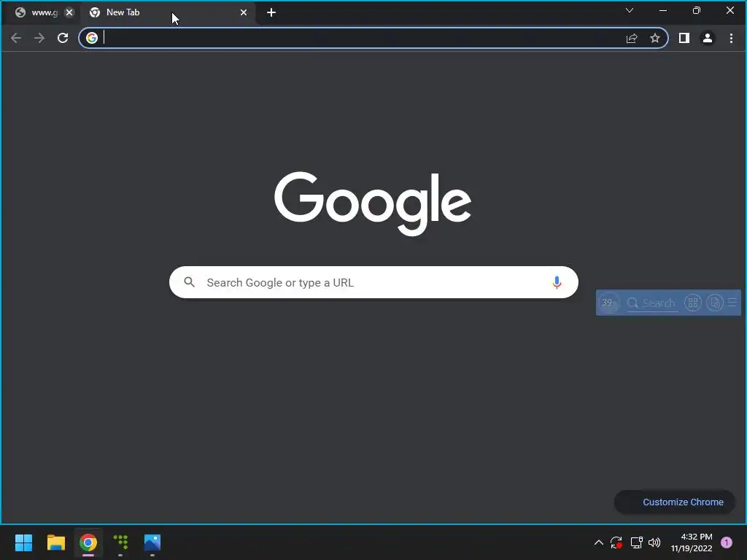Minimize the Chrome window
Image resolution: width=747 pixels, height=560 pixels.
[663, 10]
